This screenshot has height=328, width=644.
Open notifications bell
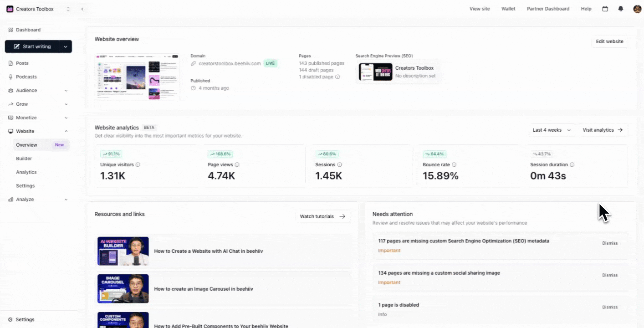coord(620,9)
